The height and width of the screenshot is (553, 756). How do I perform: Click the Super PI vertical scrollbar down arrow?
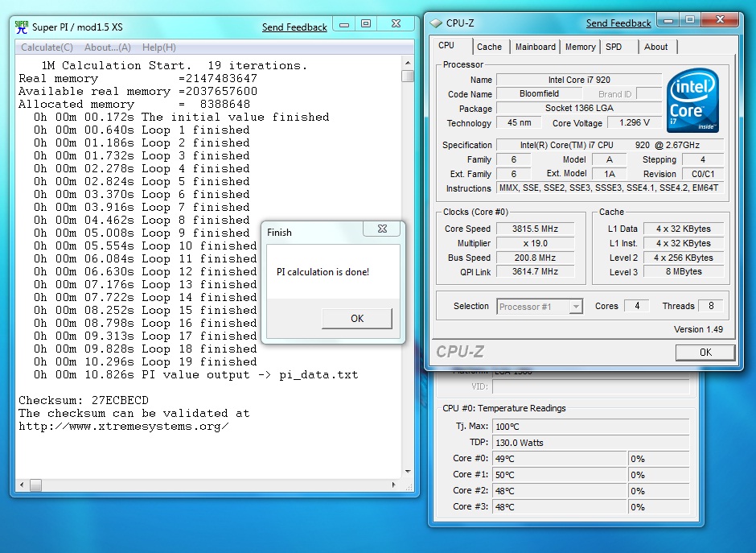click(x=408, y=472)
